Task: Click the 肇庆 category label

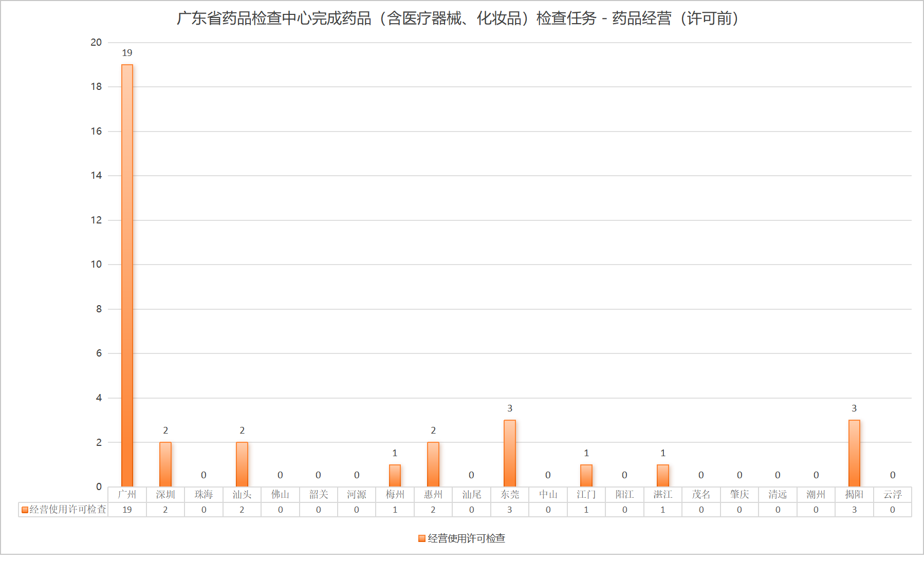Action: 740,494
